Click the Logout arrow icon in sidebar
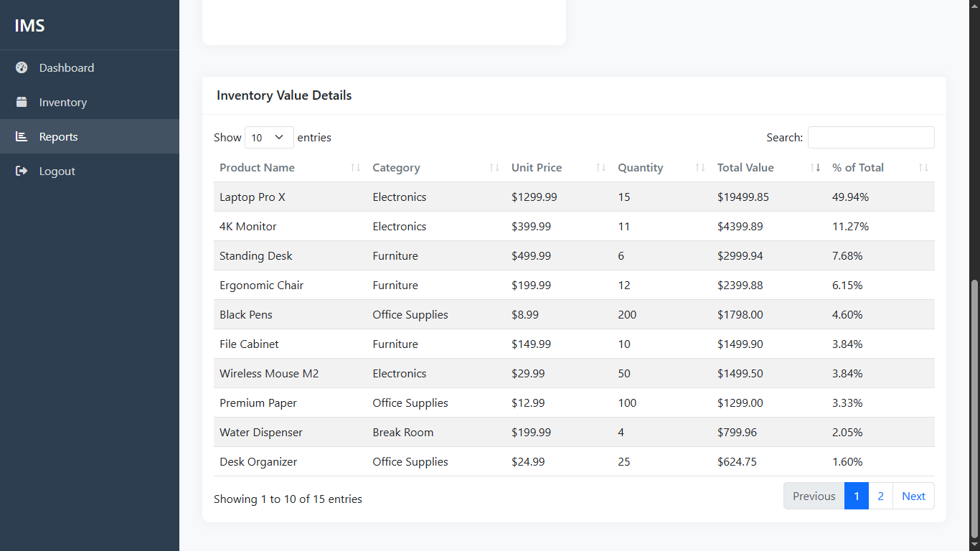Screen dimensions: 980x551 click(22, 171)
